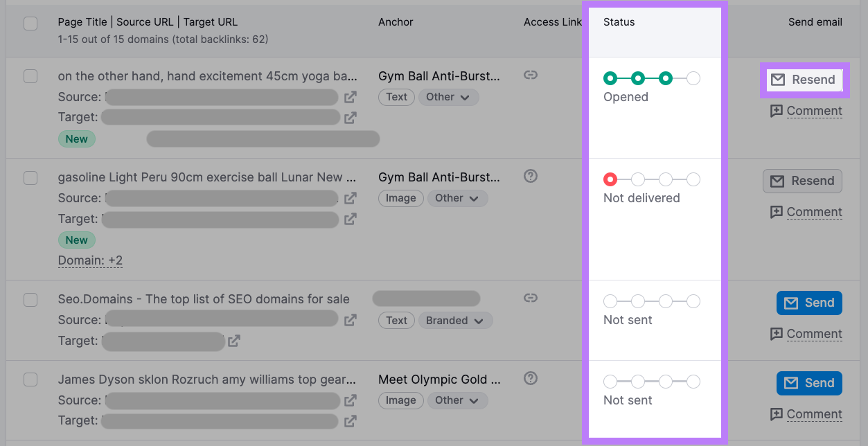Click Resend for the gasoline Light Peru backlink
868x446 pixels.
802,181
